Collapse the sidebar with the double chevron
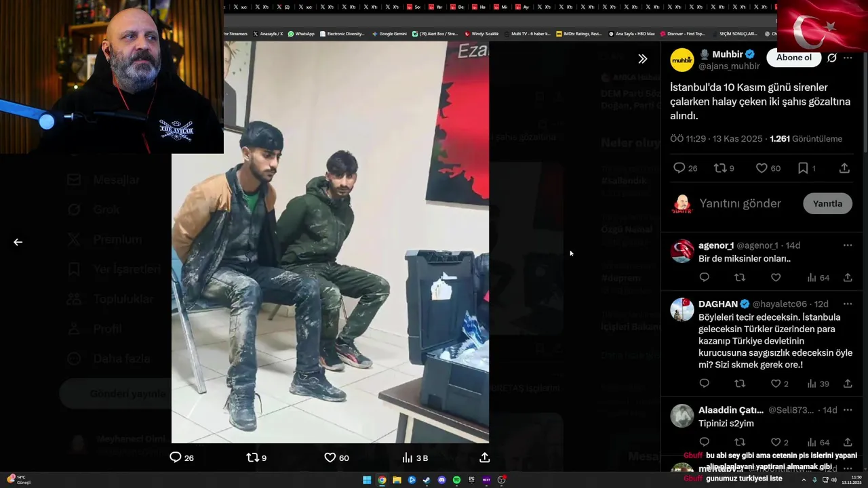Viewport: 868px width, 488px height. coord(643,59)
